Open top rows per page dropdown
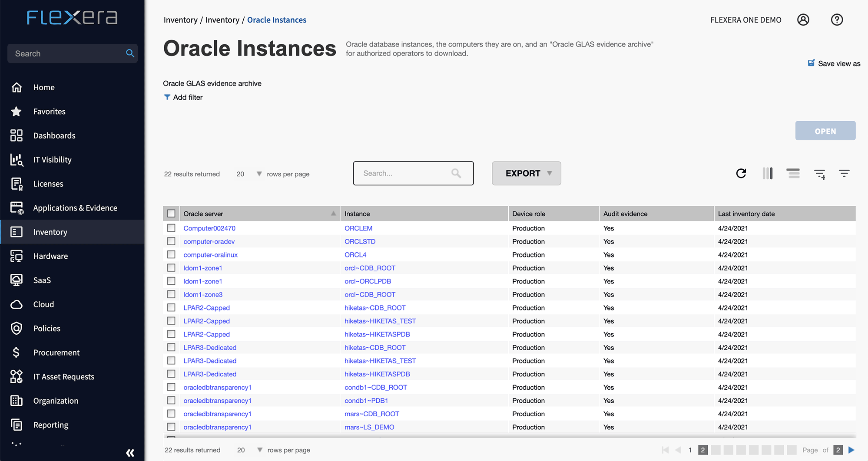 259,174
